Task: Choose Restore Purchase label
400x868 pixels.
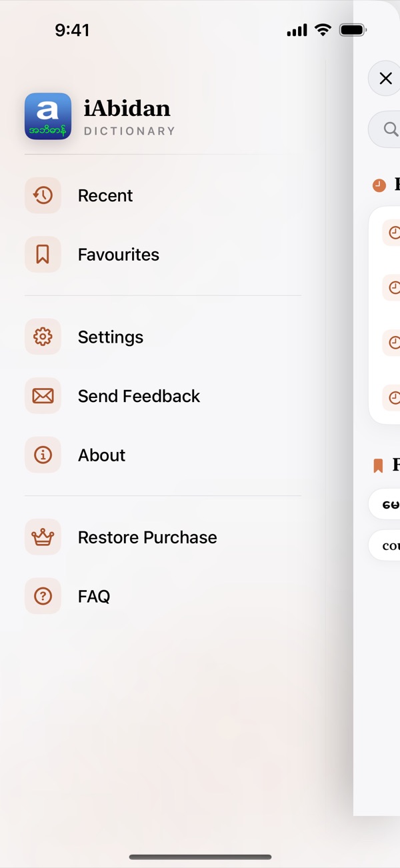Action: [x=147, y=537]
